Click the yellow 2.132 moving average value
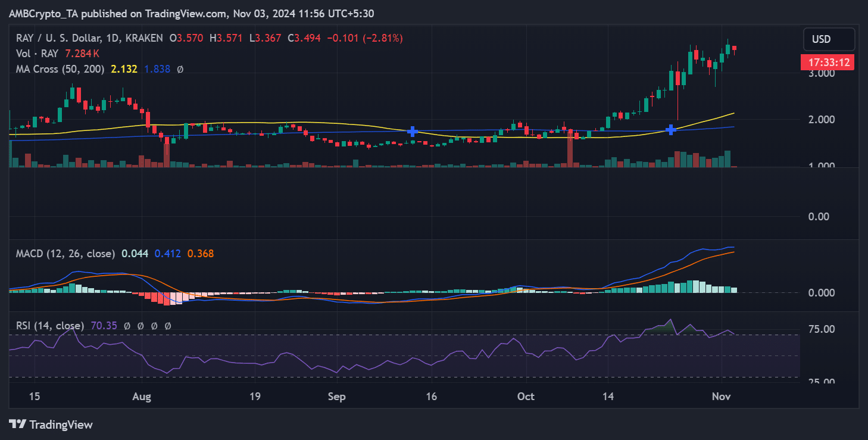 (124, 69)
